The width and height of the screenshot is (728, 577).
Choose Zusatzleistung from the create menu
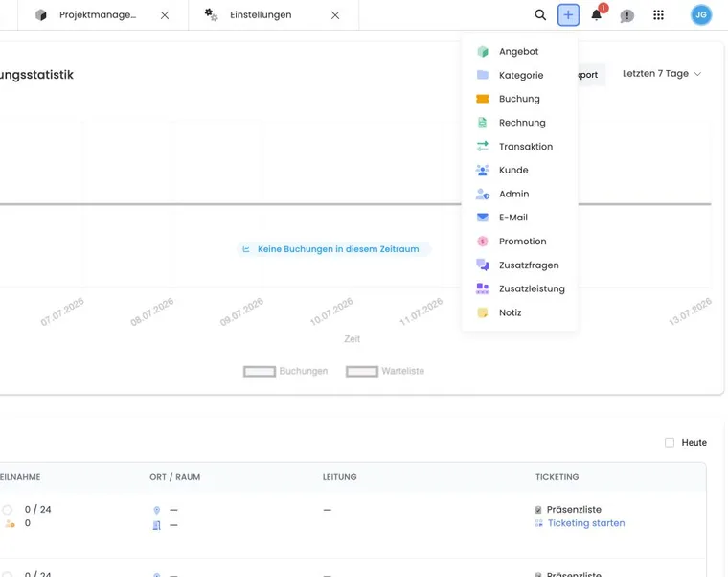point(519,288)
